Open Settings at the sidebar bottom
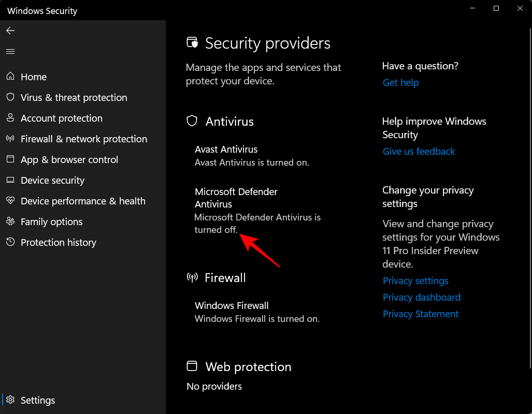The width and height of the screenshot is (532, 414). [37, 400]
